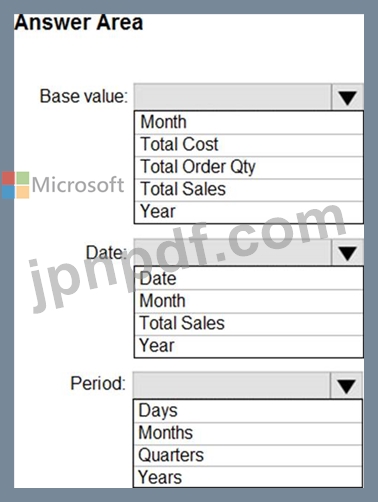Choose Months period option
378x502 pixels.
tap(248, 433)
